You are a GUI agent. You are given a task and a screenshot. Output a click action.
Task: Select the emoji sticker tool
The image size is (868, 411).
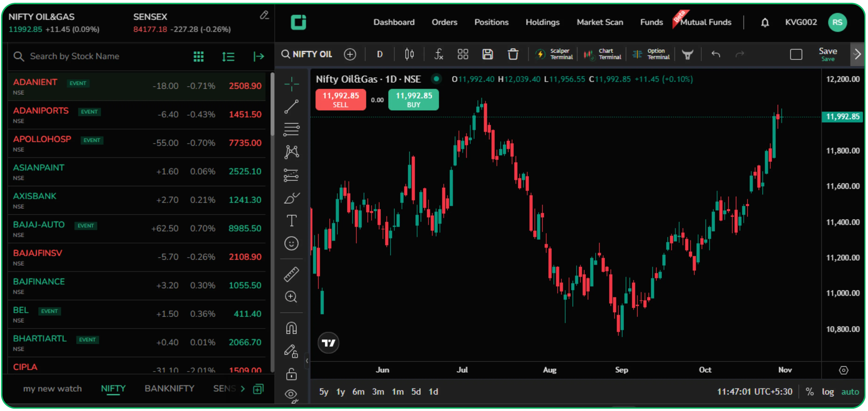click(291, 243)
